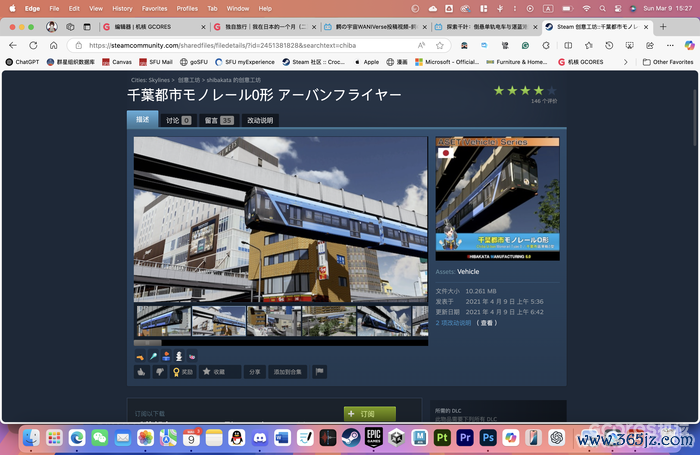Open the Canvas bookmark
Viewport: 700px width, 455px height.
pyautogui.click(x=117, y=62)
